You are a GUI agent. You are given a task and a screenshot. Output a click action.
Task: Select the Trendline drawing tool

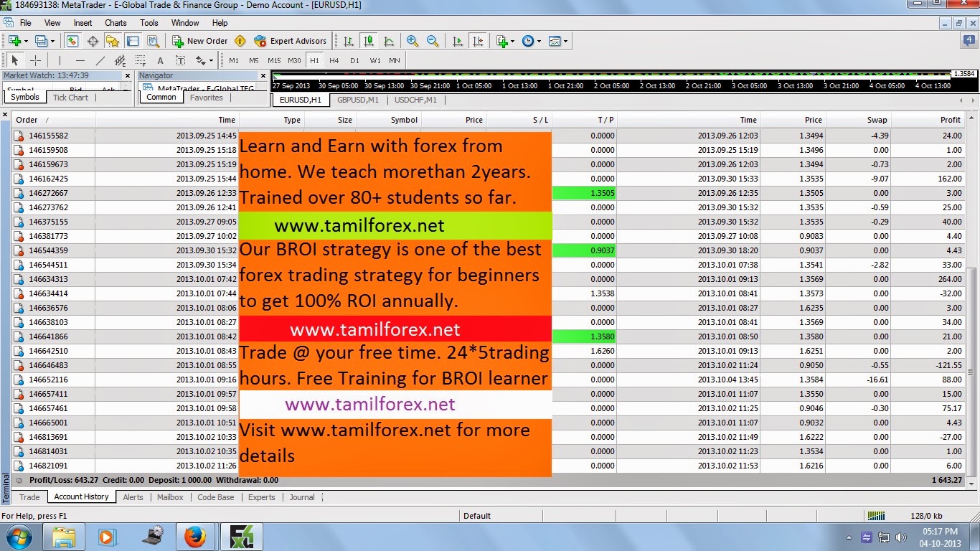[100, 61]
